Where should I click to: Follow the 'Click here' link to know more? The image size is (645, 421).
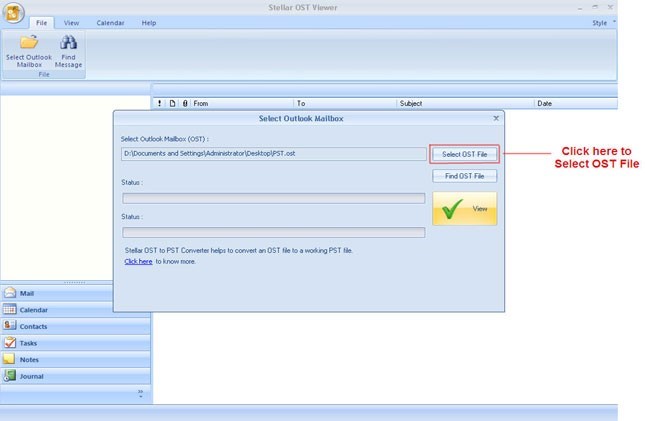tap(138, 261)
